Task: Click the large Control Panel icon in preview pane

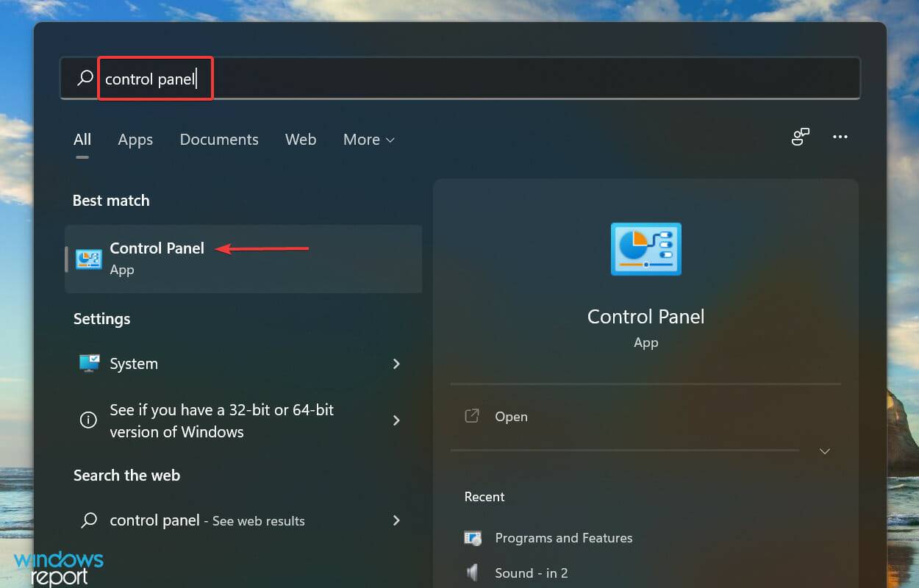Action: (x=646, y=249)
